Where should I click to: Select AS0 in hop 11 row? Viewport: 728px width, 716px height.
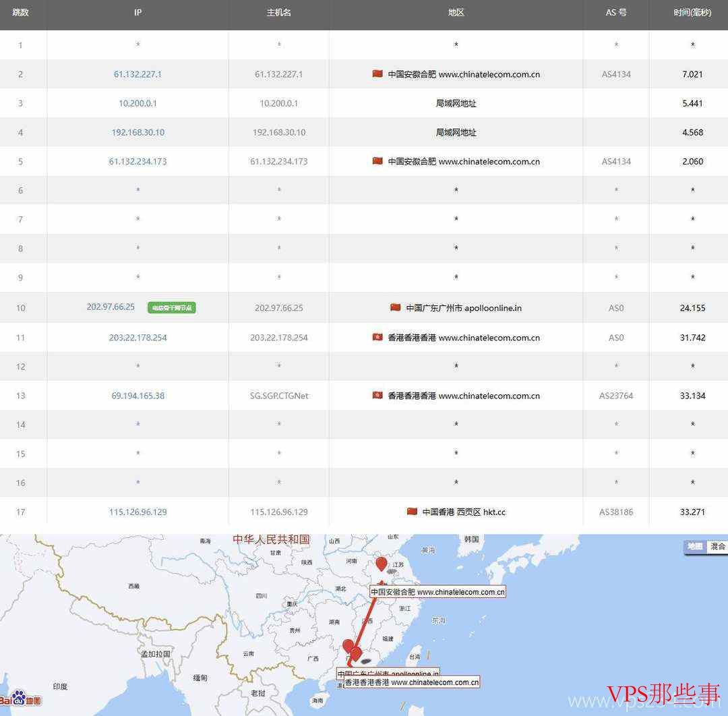(x=616, y=338)
